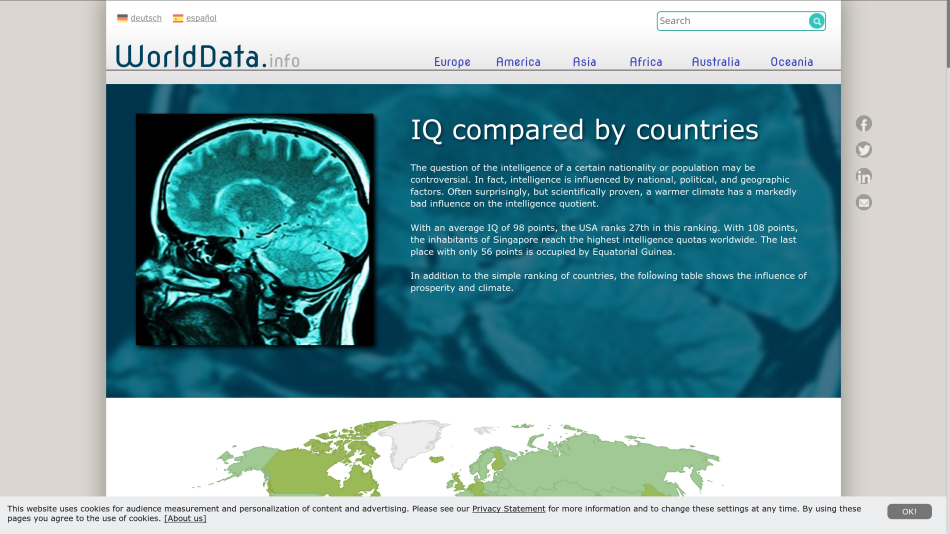950x534 pixels.
Task: Click the Spanish flag icon
Action: (x=178, y=18)
